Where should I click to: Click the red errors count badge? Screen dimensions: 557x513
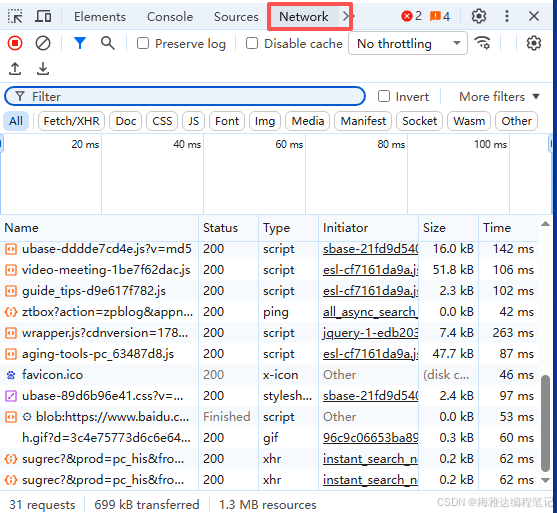pos(411,16)
